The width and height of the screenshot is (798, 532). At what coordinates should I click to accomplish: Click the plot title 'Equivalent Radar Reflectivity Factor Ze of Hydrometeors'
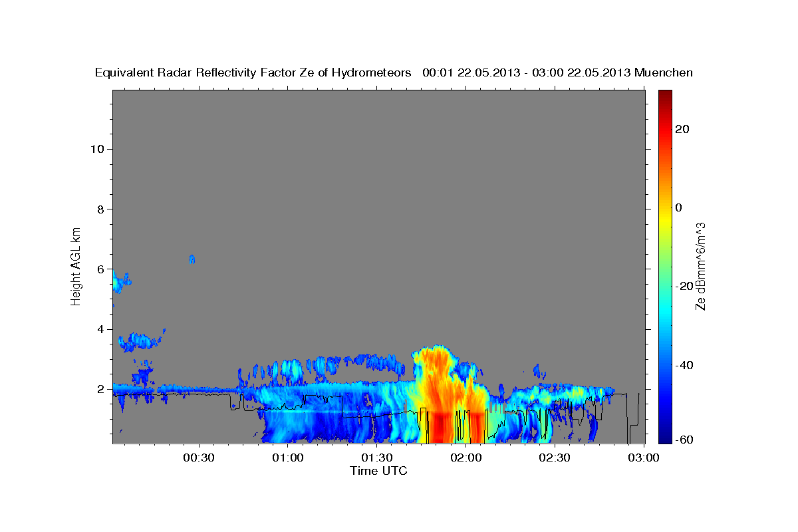point(253,73)
